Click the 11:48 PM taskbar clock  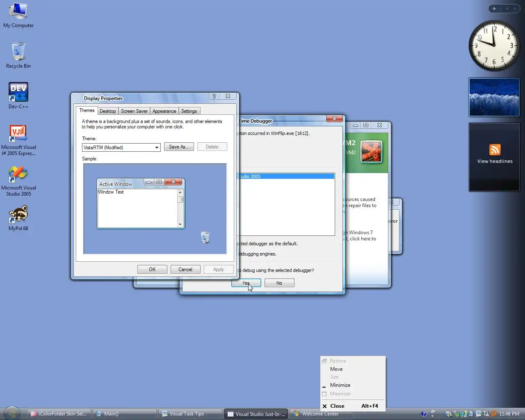point(509,414)
